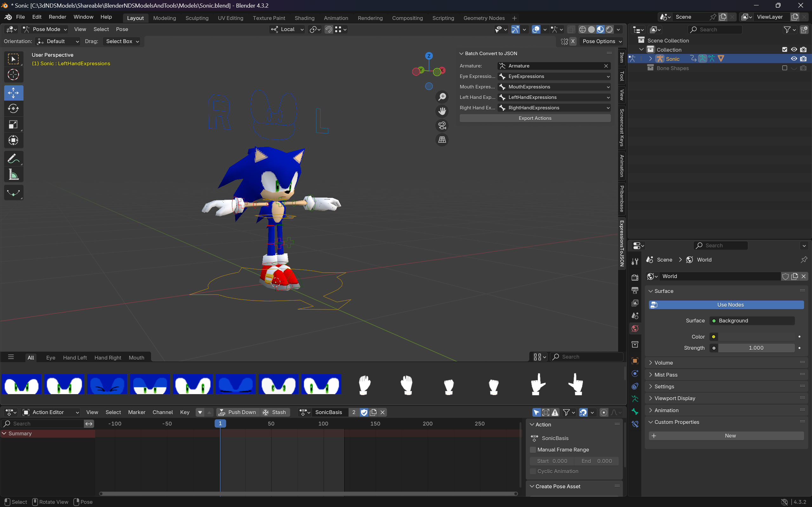The height and width of the screenshot is (507, 812).
Task: Open Local transform orientation dropdown
Action: tap(287, 29)
